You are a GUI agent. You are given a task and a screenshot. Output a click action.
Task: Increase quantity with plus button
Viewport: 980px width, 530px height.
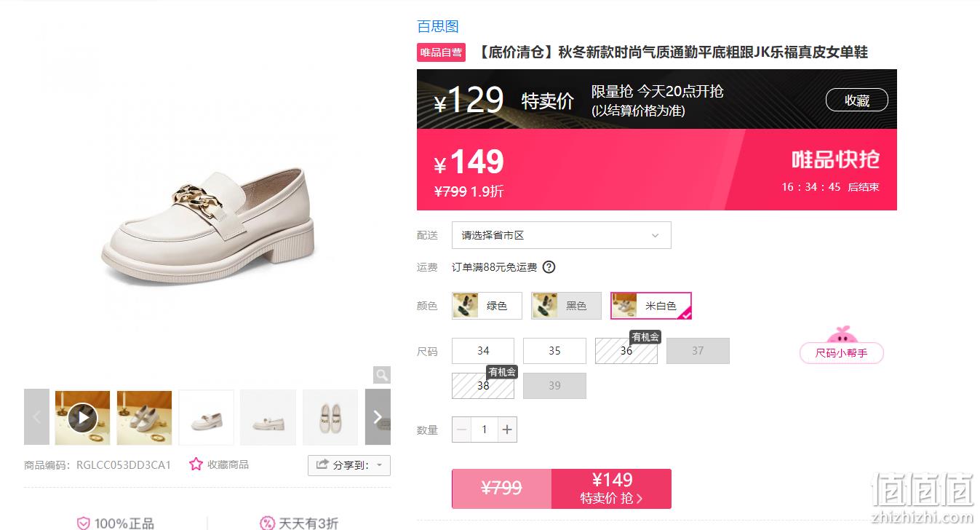point(507,430)
